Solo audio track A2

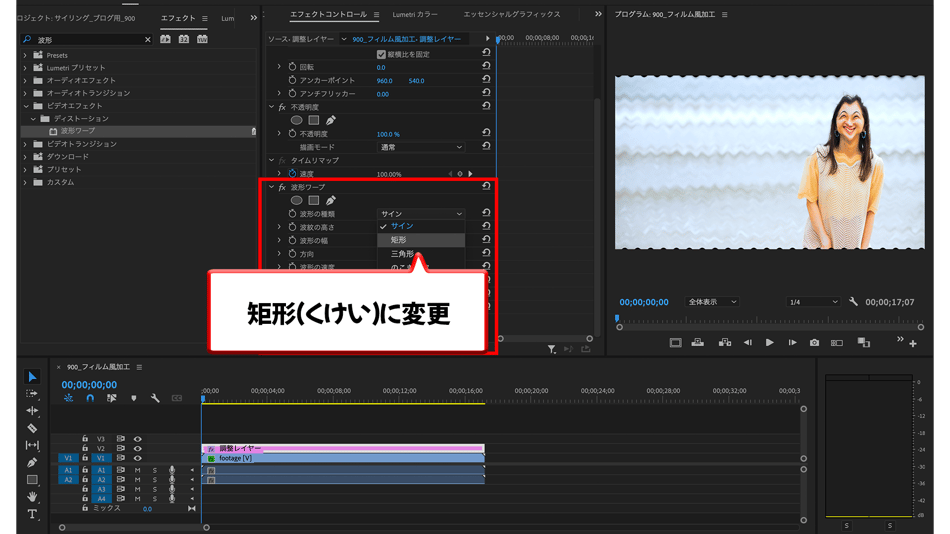pos(154,479)
